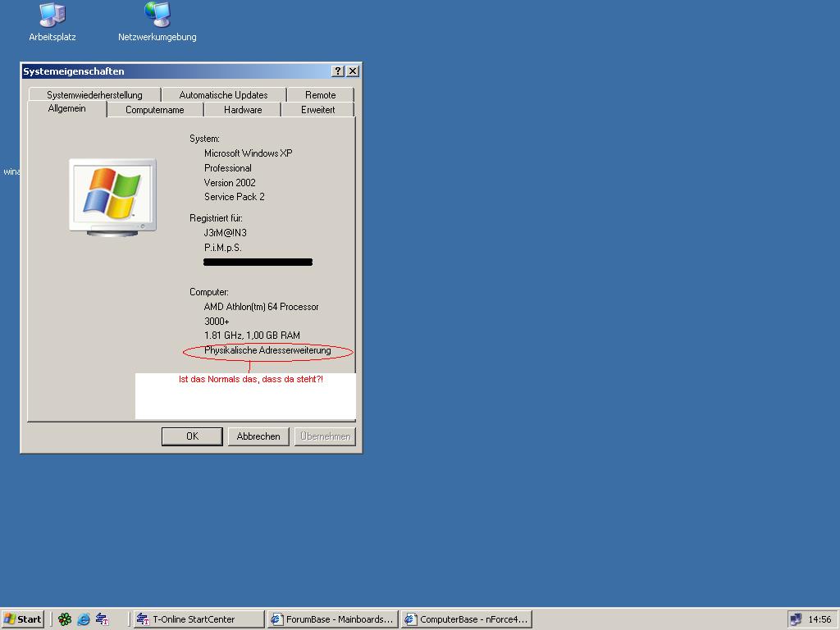The height and width of the screenshot is (630, 840).
Task: Open the Start menu
Action: click(x=22, y=619)
